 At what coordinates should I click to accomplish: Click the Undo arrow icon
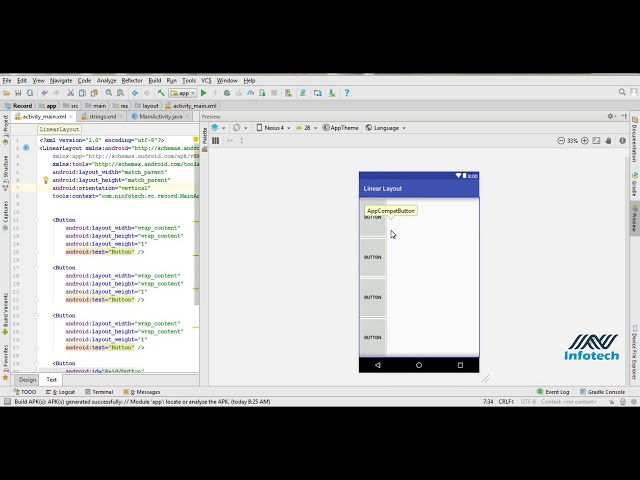point(44,93)
